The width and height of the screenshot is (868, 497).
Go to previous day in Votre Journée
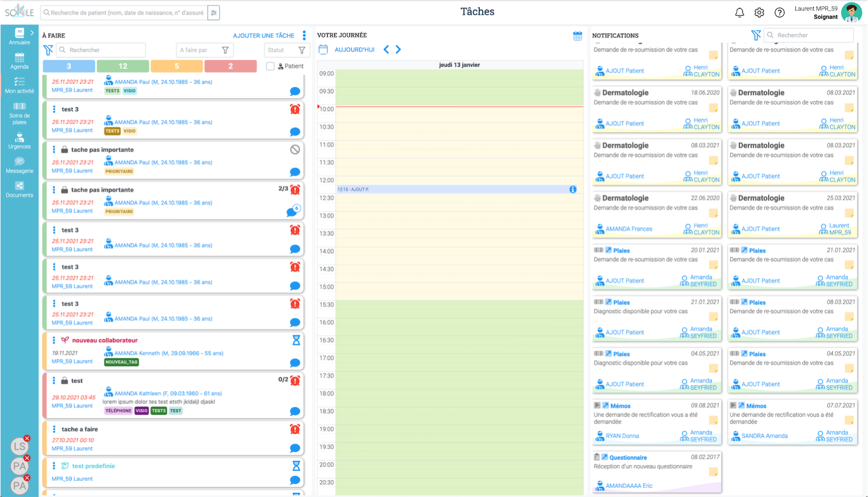pyautogui.click(x=386, y=49)
